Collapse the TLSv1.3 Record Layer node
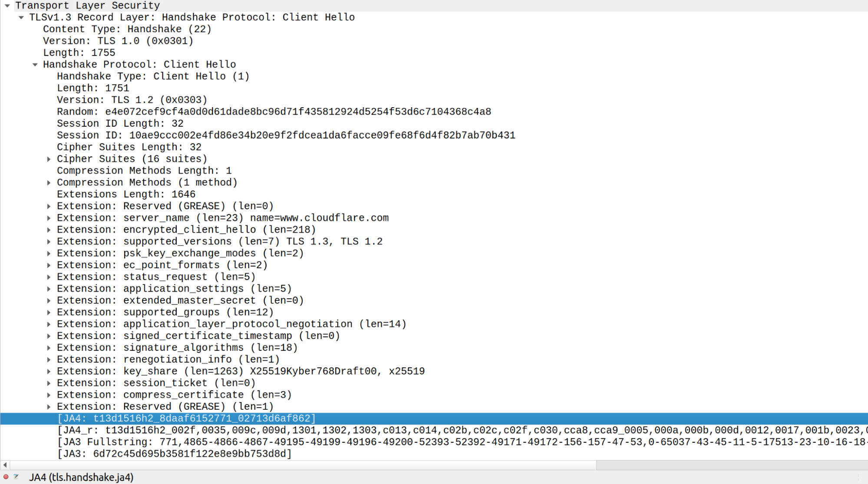The width and height of the screenshot is (868, 484). click(x=21, y=17)
